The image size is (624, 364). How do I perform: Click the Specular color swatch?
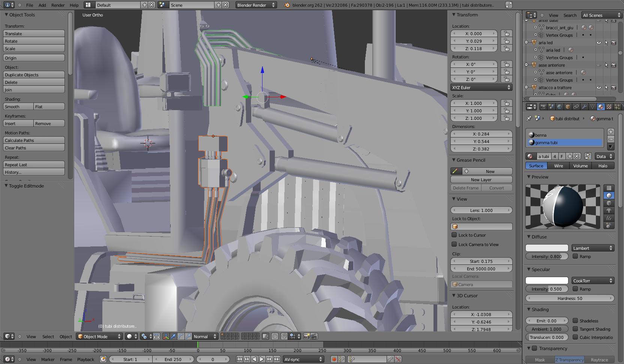point(547,280)
